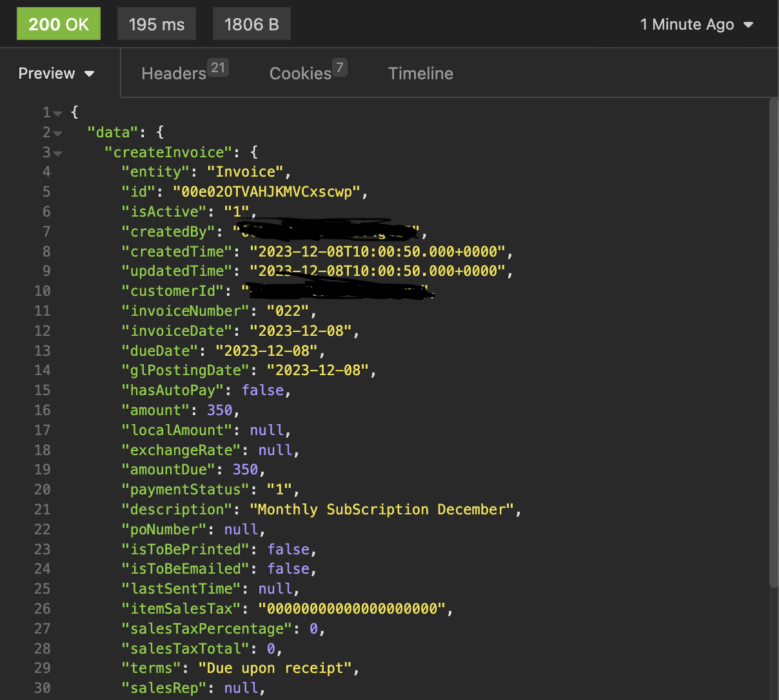Screen dimensions: 779x700
Task: Click the 1806 B response size badge
Action: tap(251, 24)
